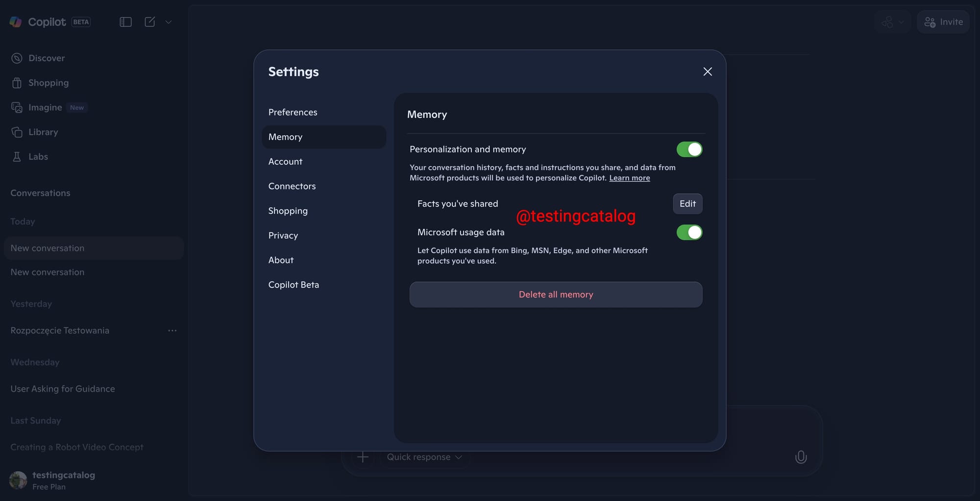Close the Settings dialog
Screen dimensions: 980x501
[x=707, y=72]
